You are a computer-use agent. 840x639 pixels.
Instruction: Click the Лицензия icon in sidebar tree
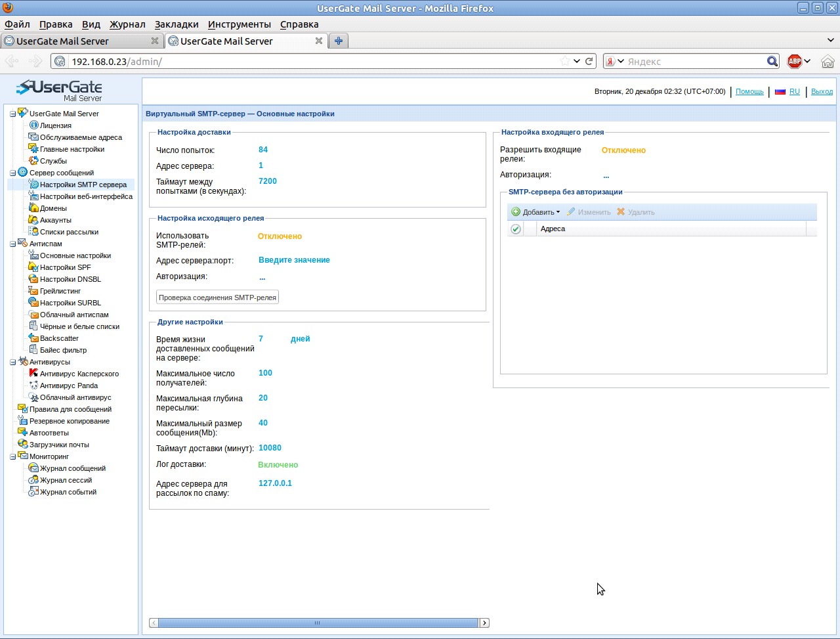[x=33, y=125]
